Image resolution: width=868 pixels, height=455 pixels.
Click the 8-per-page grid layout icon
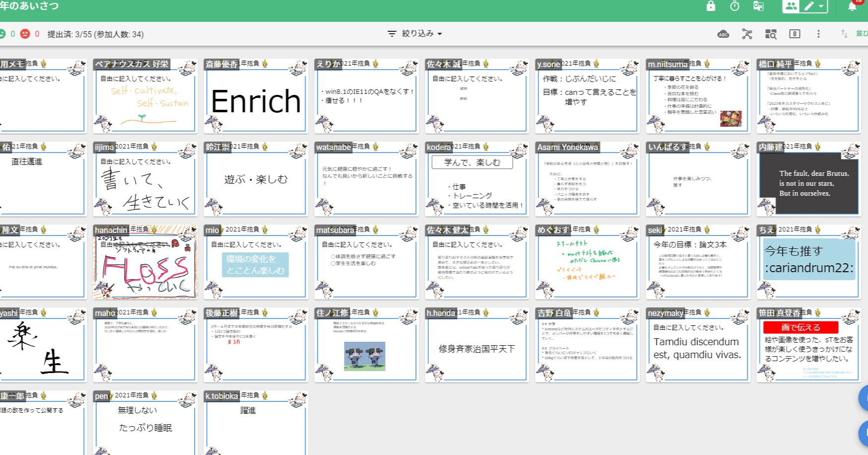coord(795,34)
